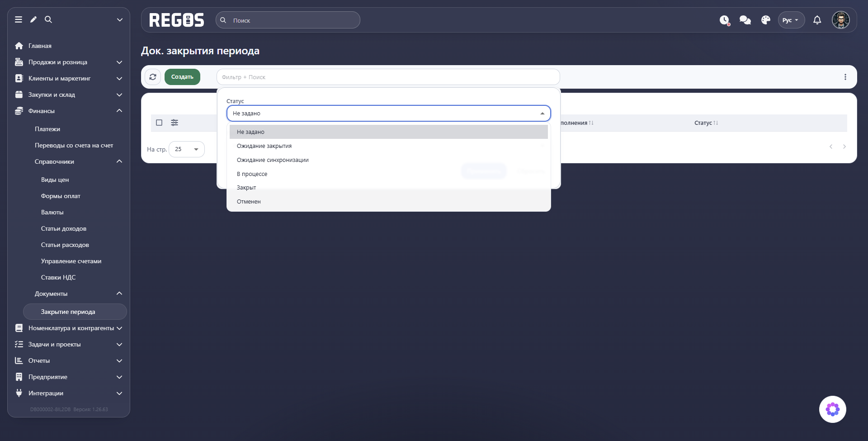
Task: Open notifications bell
Action: point(817,20)
